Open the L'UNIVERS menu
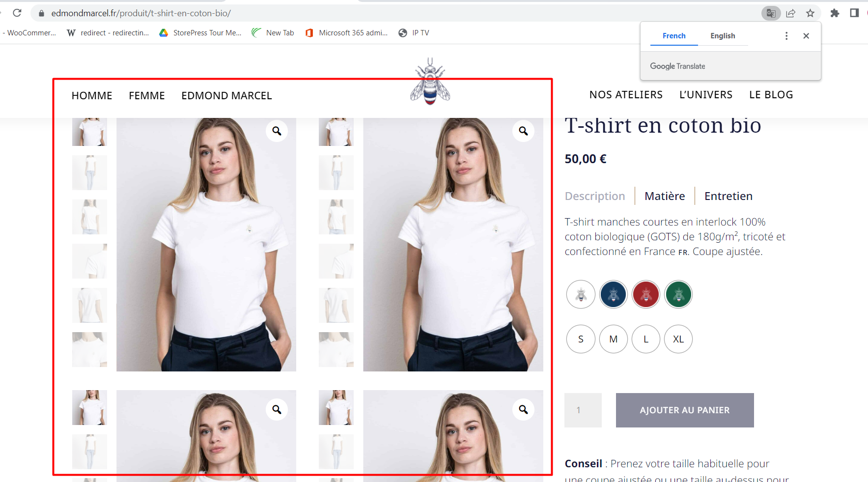The image size is (868, 482). pos(706,95)
